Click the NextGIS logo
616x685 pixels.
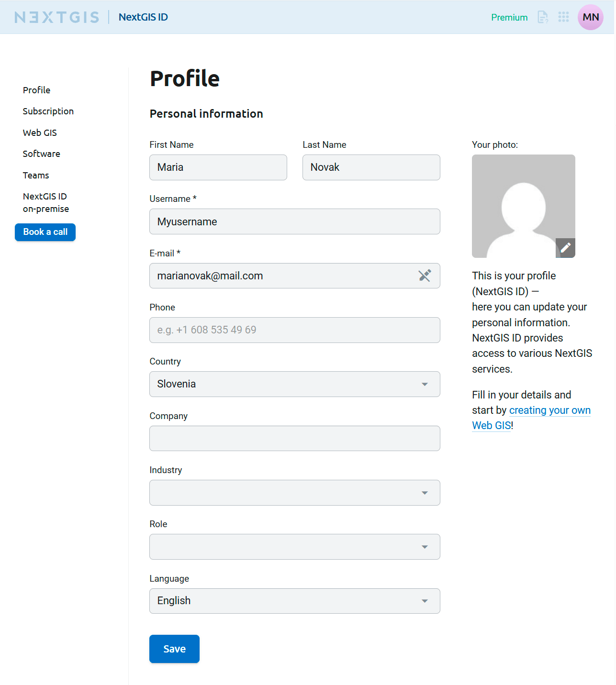[57, 17]
